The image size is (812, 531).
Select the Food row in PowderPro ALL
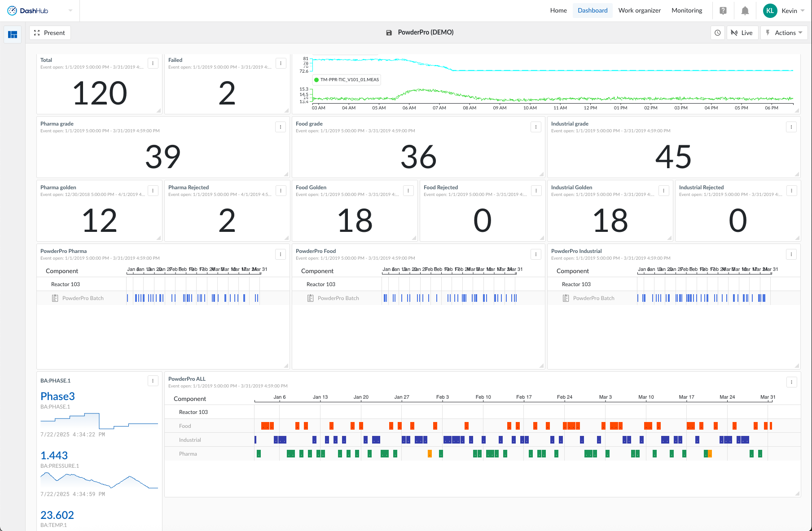click(x=483, y=426)
